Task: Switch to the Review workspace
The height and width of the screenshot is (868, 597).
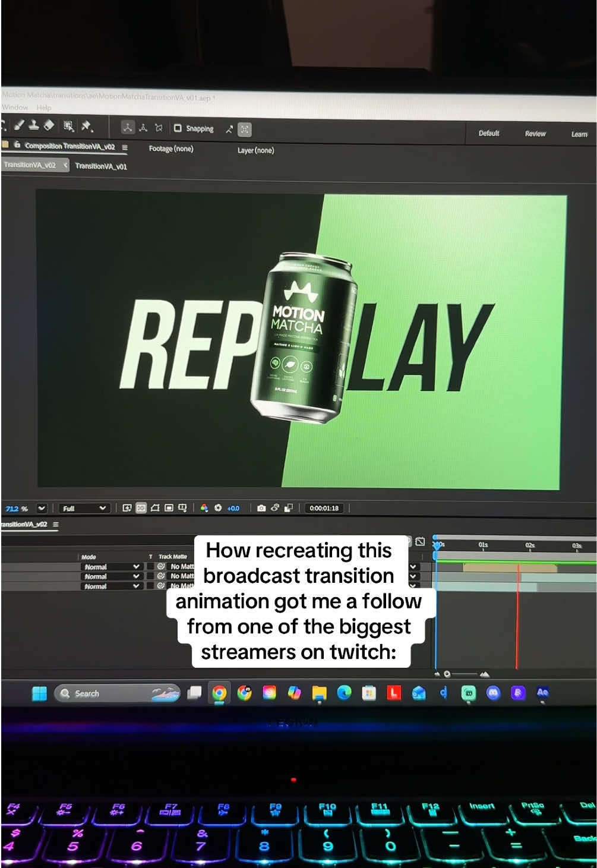Action: [535, 134]
